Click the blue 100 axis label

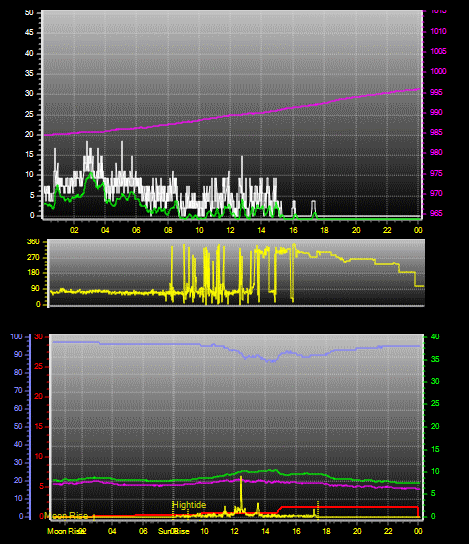pos(17,337)
